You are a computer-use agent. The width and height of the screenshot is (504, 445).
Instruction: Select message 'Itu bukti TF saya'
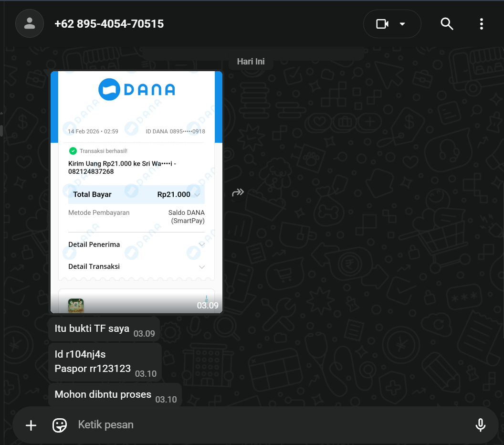click(x=104, y=329)
